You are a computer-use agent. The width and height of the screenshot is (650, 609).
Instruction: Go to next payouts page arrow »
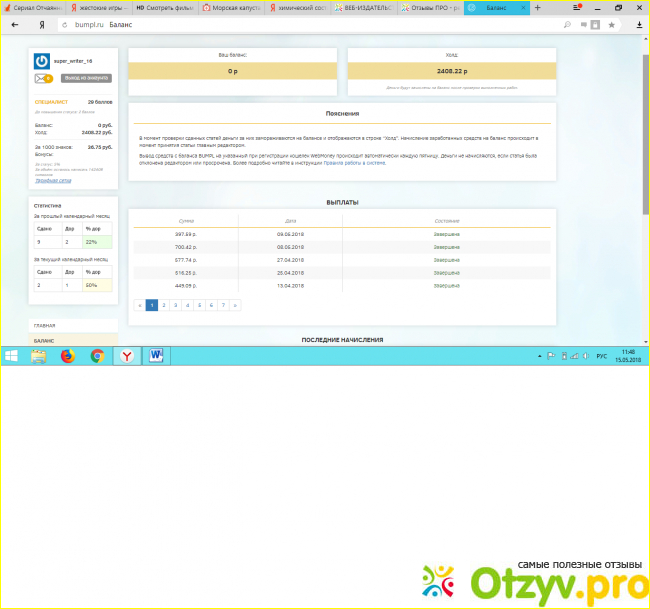[x=235, y=305]
